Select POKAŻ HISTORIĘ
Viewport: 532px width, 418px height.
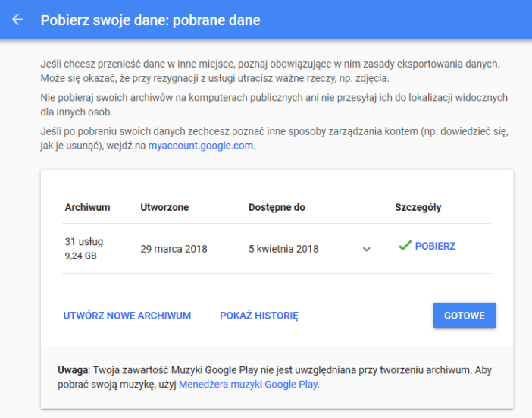click(259, 316)
